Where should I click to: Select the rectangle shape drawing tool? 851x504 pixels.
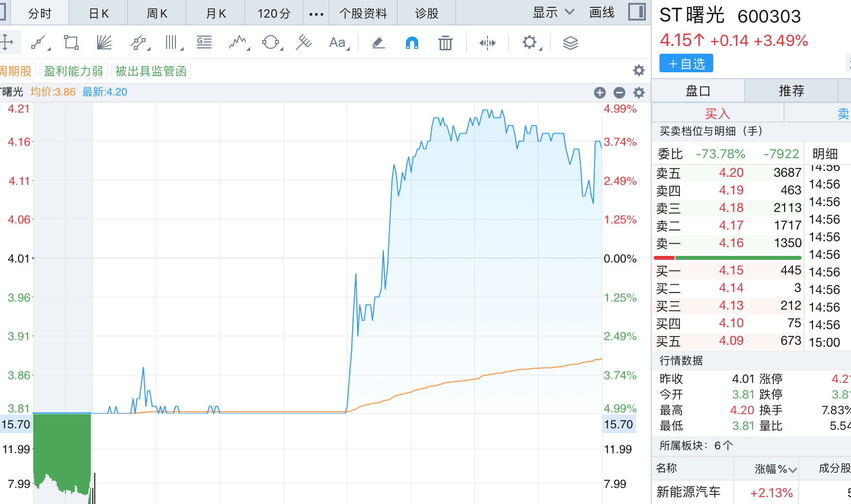click(71, 43)
